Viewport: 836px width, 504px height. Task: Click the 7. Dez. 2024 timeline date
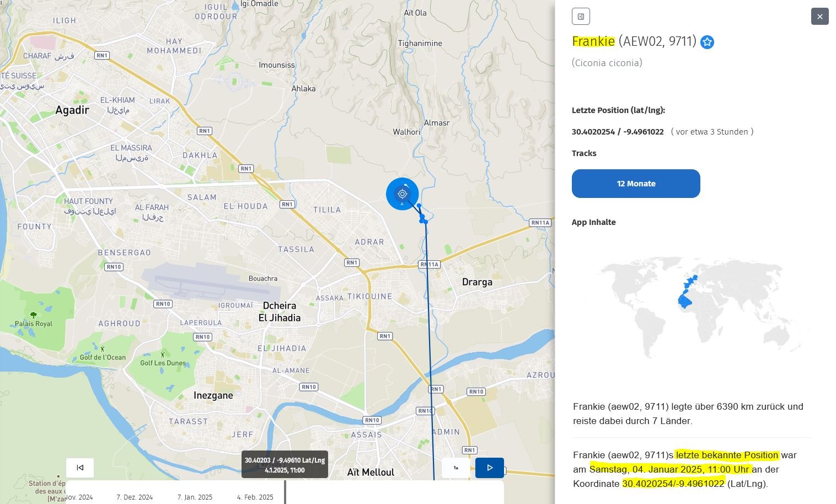click(135, 497)
